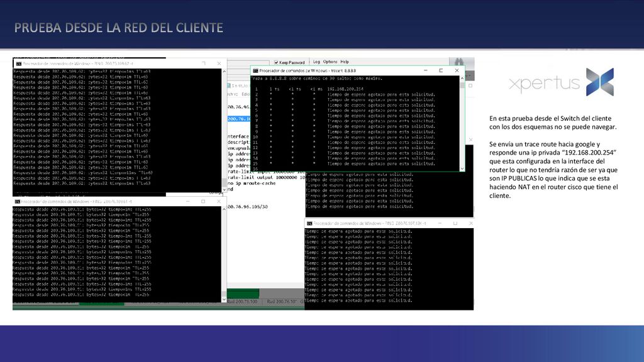Close the PING 200.76.107.124 window
Image resolution: width=644 pixels, height=362 pixels.
click(x=470, y=223)
